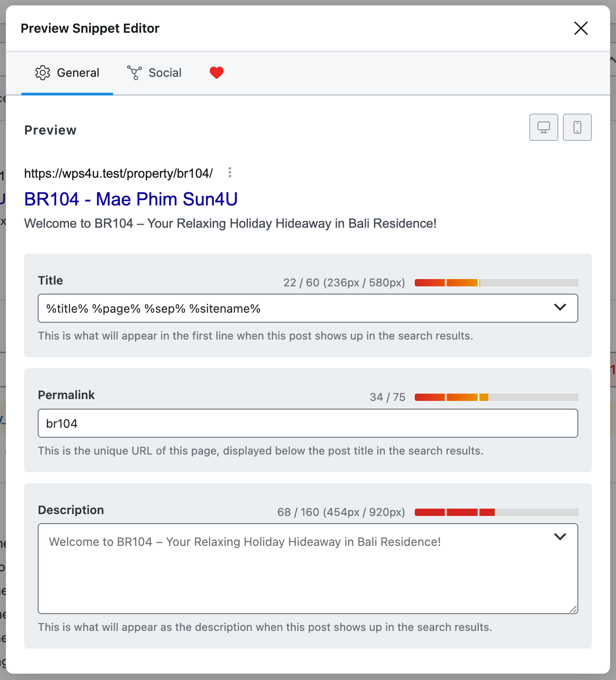
Task: Switch to mobile preview icon
Action: click(x=577, y=127)
